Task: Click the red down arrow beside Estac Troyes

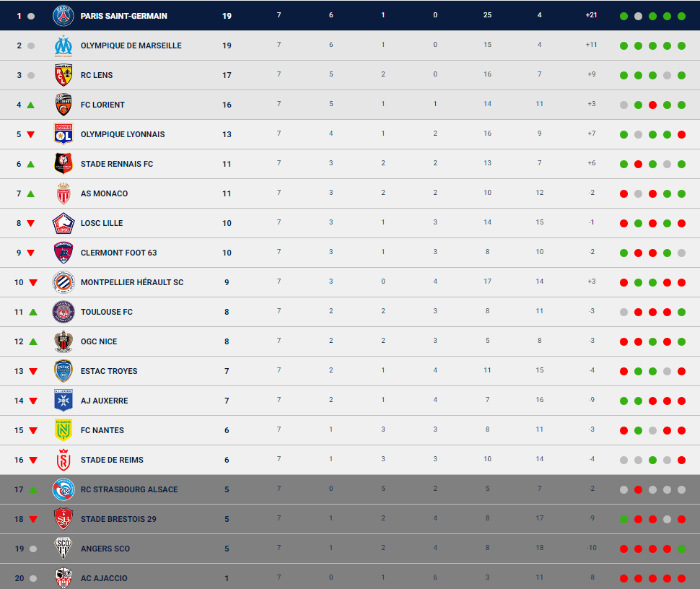Action: pos(33,371)
